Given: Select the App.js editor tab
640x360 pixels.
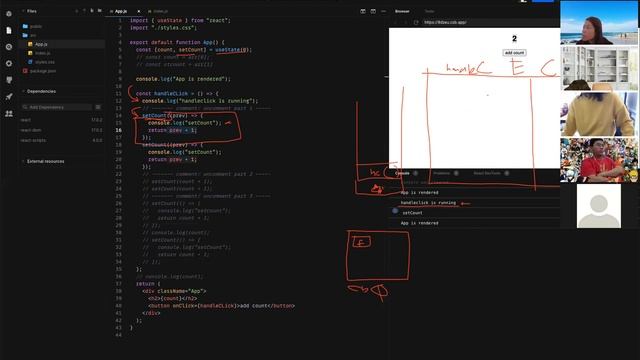Looking at the screenshot, I should click(121, 11).
